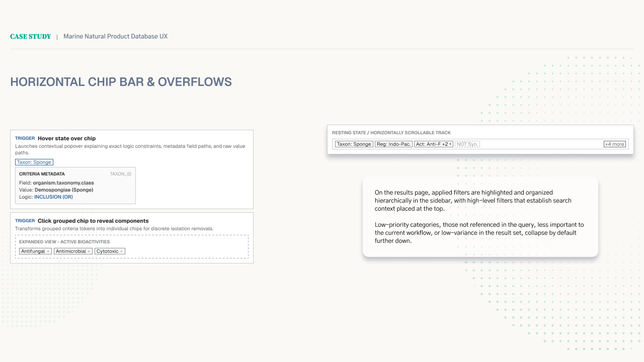Click the TRIGGER tag beside 'Hover state over chip'
The height and width of the screenshot is (362, 644).
[x=25, y=138]
